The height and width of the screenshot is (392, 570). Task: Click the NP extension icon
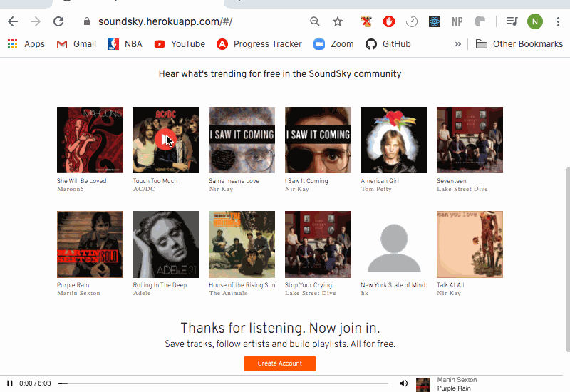pos(457,22)
